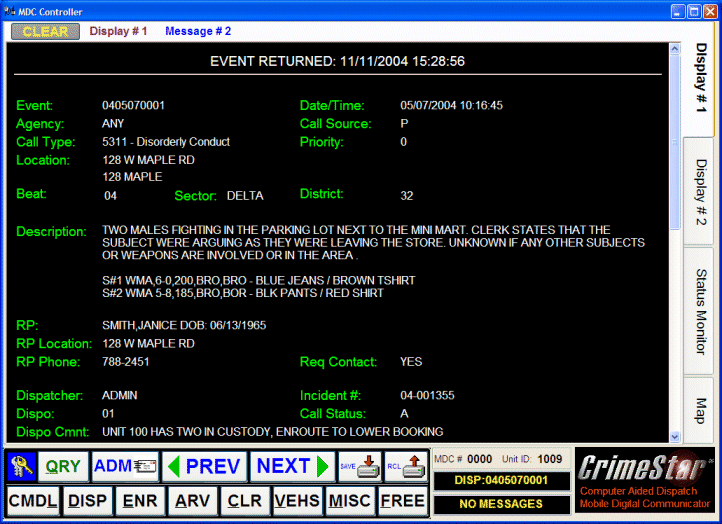Click the scrollbar down arrow
Image resolution: width=722 pixels, height=524 pixels.
pyautogui.click(x=675, y=436)
